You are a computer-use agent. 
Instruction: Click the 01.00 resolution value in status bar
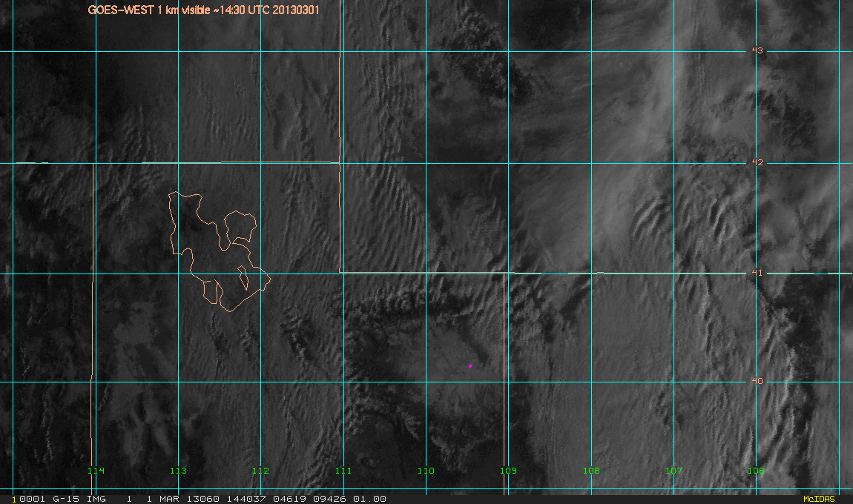pos(370,499)
